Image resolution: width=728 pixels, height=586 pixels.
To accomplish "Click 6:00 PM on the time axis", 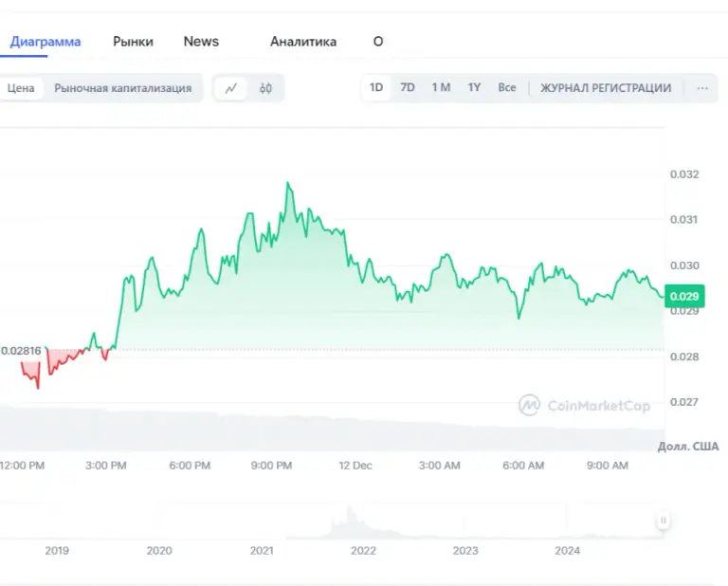I will (190, 466).
